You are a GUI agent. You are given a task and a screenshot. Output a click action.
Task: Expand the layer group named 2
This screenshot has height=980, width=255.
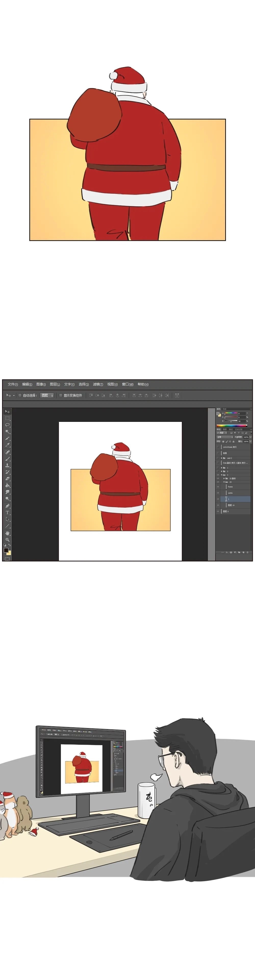222,471
